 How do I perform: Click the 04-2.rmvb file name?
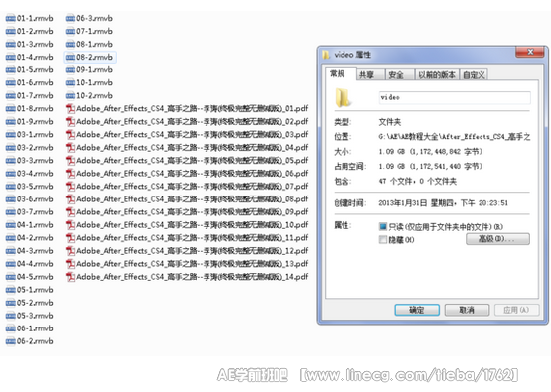point(35,238)
